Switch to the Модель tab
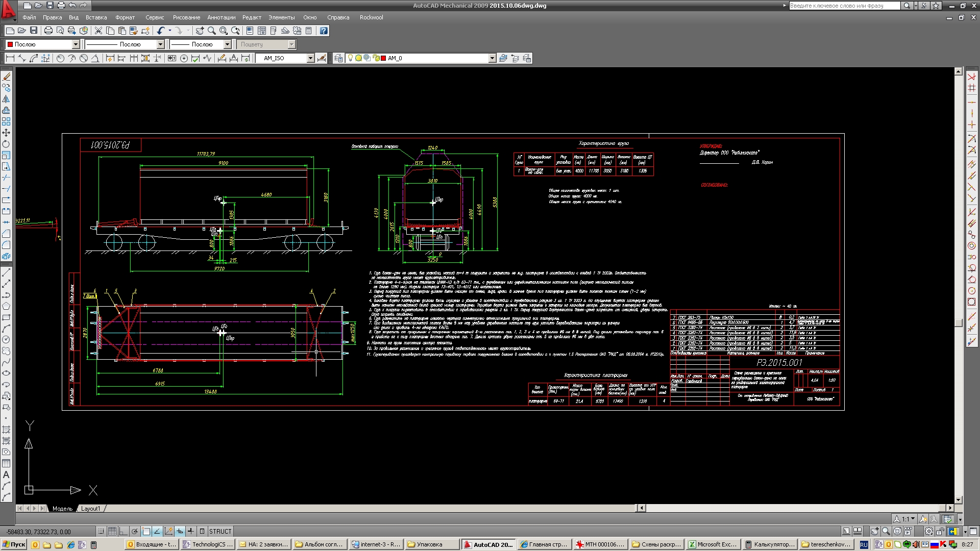Screen dimensions: 980x551 click(62, 509)
